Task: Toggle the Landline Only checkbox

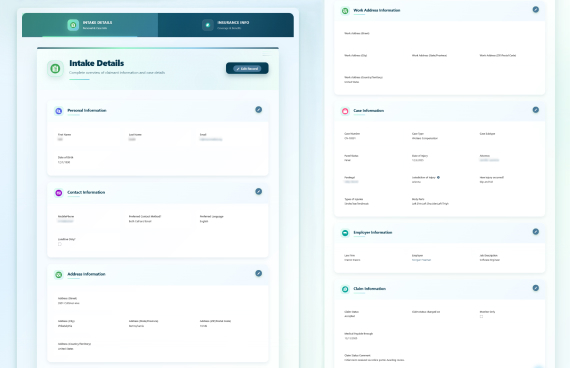Action: pos(60,244)
